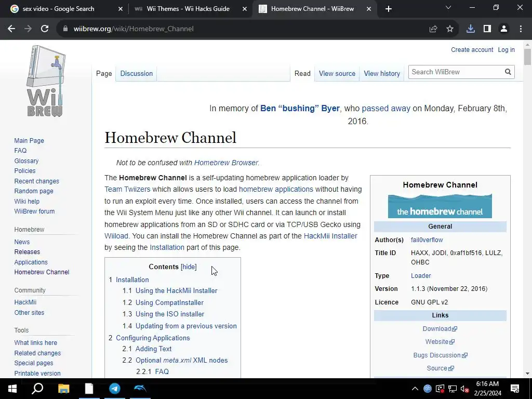Open a new browser tab
Viewport: 532px width, 399px height.
pyautogui.click(x=389, y=9)
